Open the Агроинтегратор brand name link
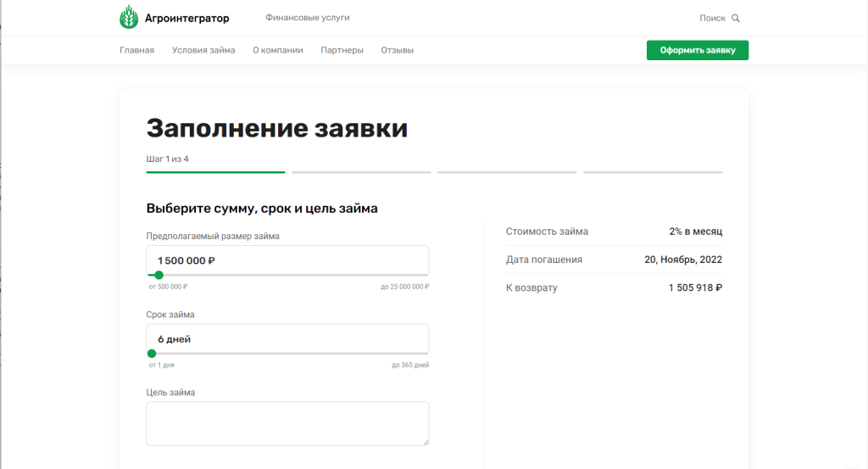 coord(186,18)
